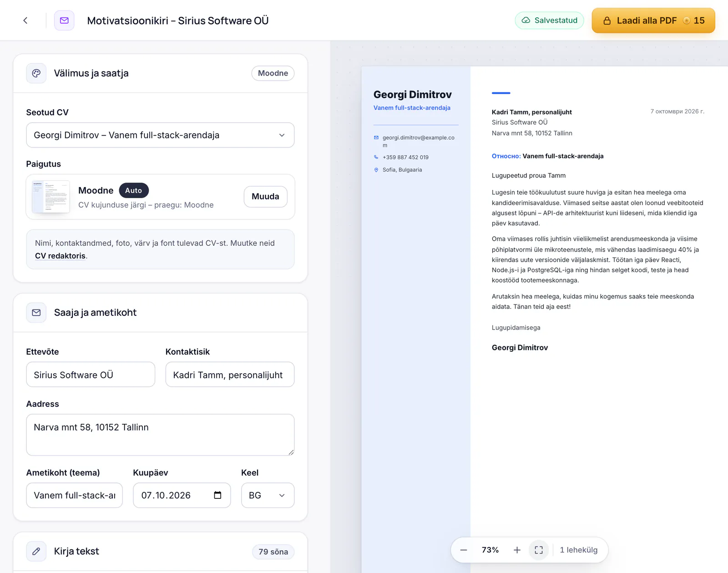This screenshot has height=573, width=728.
Task: Open the Seotud CV dropdown
Action: 160,135
